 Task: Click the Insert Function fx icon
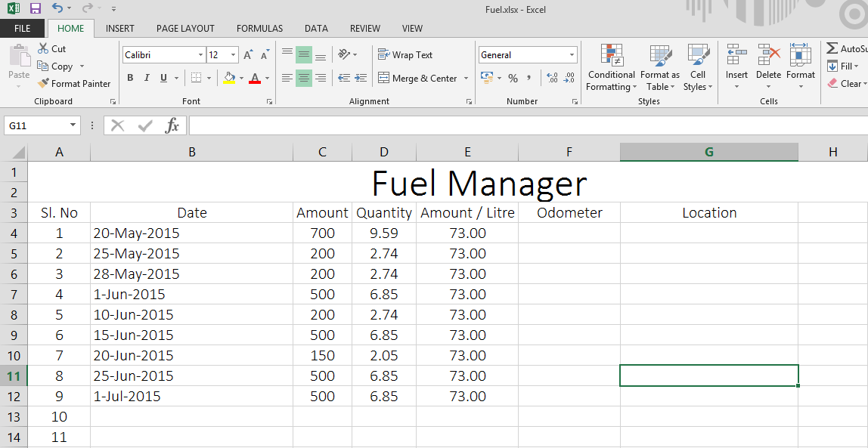pyautogui.click(x=172, y=125)
